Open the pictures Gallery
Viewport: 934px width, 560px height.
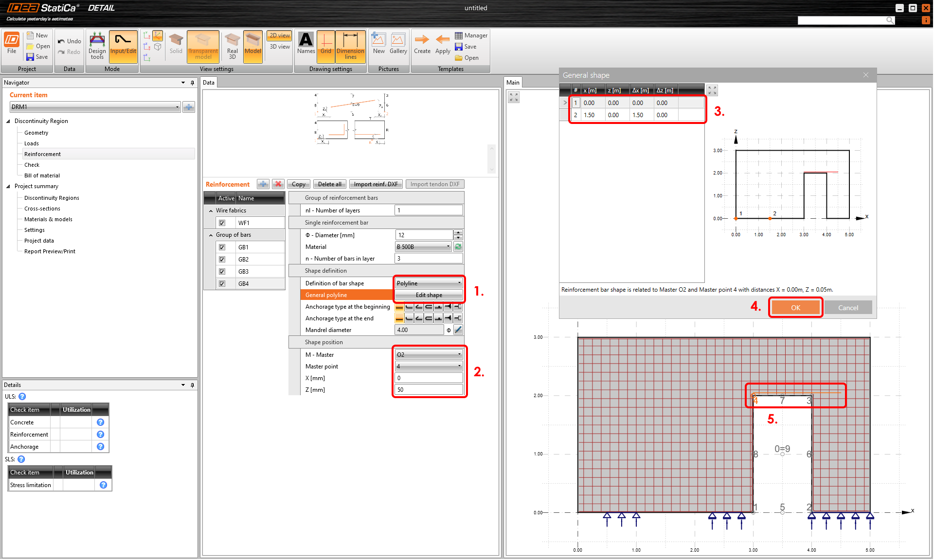point(398,44)
